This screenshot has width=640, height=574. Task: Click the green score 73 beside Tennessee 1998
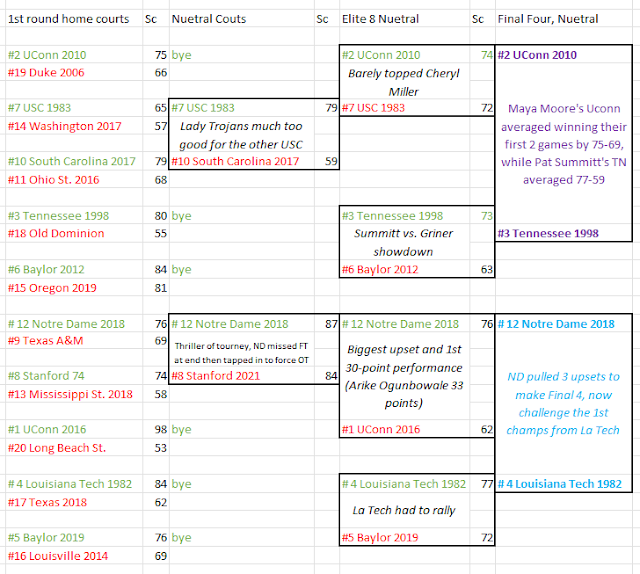(482, 216)
